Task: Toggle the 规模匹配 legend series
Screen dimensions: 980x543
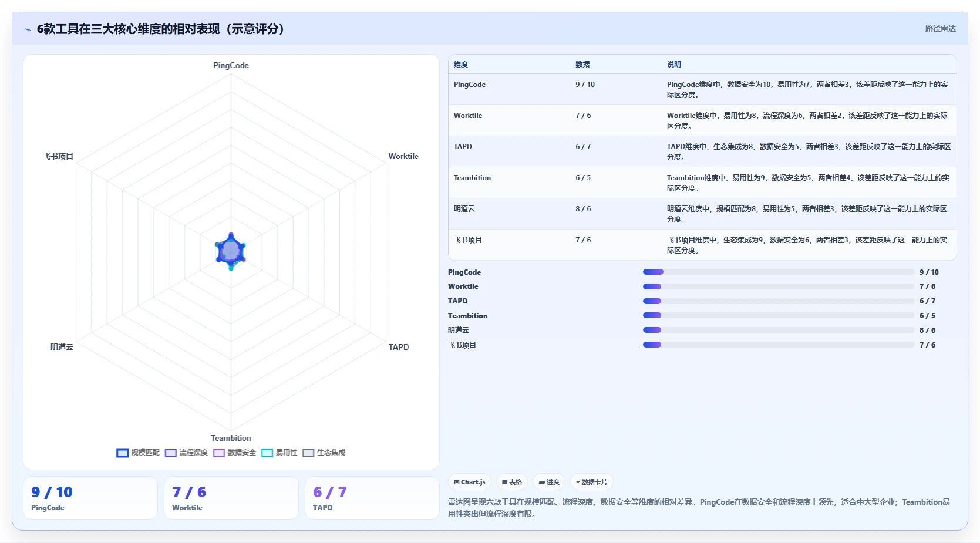Action: click(138, 453)
